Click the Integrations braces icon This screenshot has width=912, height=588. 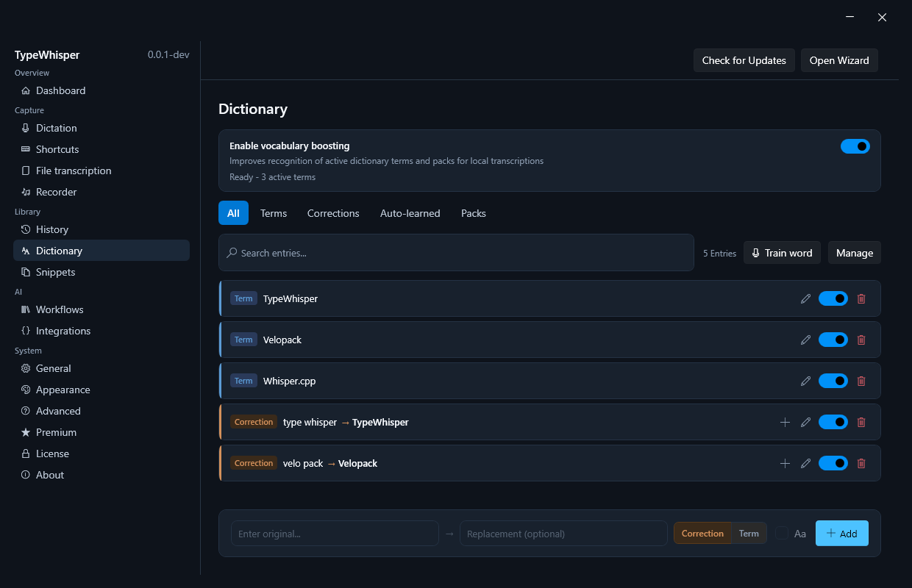coord(26,331)
